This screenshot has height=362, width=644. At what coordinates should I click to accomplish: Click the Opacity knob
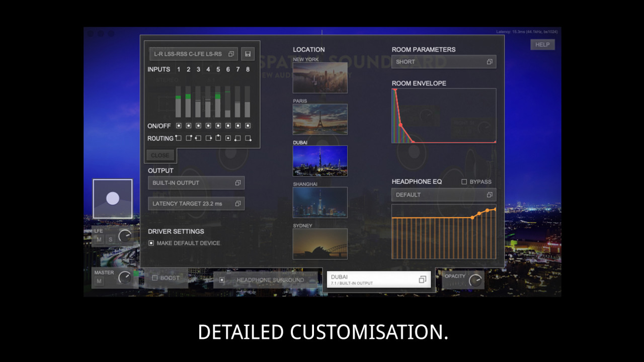[475, 280]
